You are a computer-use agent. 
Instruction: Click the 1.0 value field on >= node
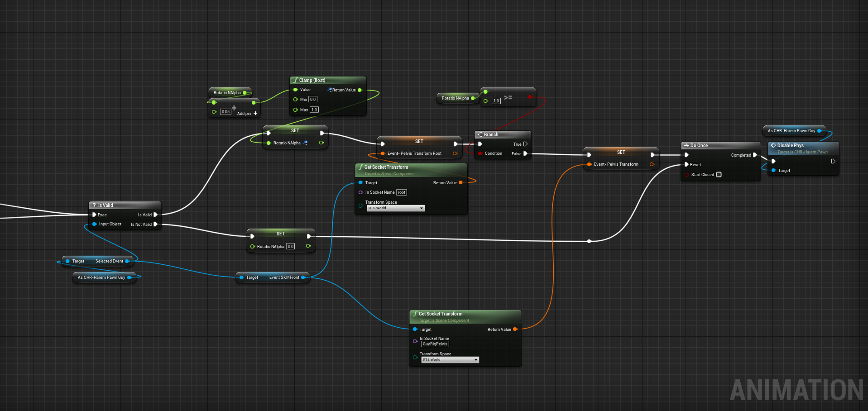point(496,101)
